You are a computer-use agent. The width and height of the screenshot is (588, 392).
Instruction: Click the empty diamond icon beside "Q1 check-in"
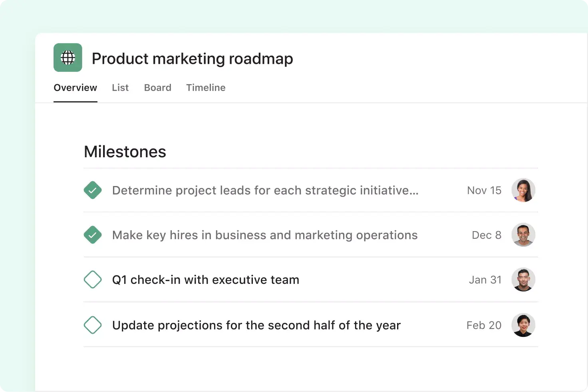[93, 279]
